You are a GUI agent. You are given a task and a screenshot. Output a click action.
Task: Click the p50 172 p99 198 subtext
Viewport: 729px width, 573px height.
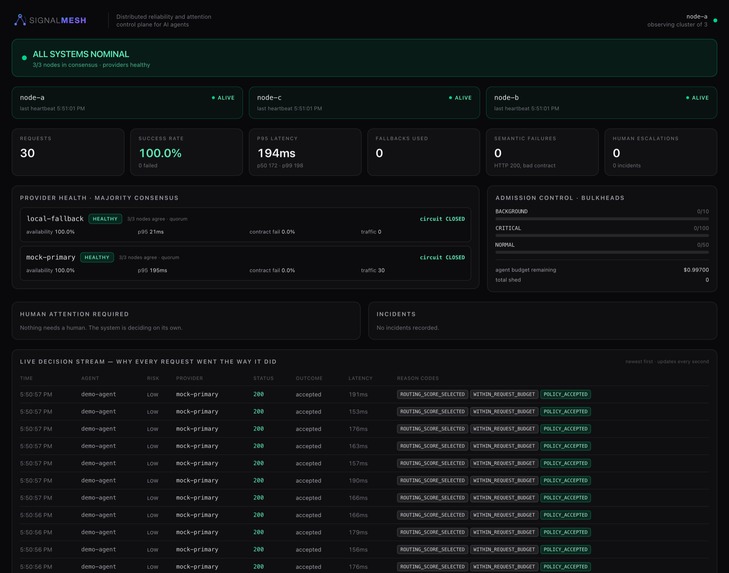pos(280,166)
